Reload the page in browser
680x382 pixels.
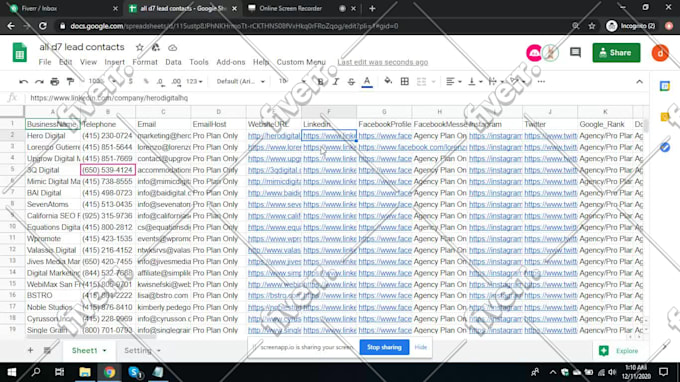[42, 26]
